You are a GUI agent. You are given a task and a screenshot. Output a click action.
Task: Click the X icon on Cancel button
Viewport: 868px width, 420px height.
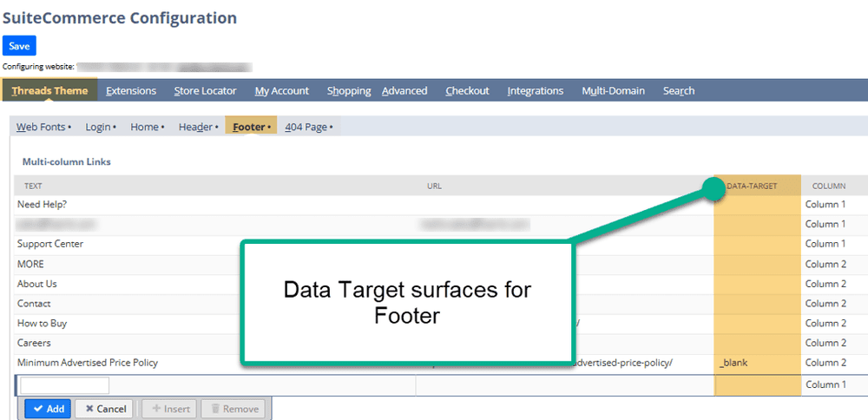click(x=89, y=409)
